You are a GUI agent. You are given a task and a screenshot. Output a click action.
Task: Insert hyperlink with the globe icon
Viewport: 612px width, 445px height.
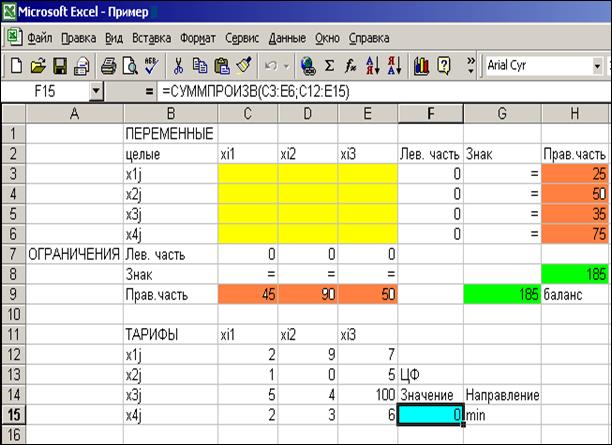(308, 66)
